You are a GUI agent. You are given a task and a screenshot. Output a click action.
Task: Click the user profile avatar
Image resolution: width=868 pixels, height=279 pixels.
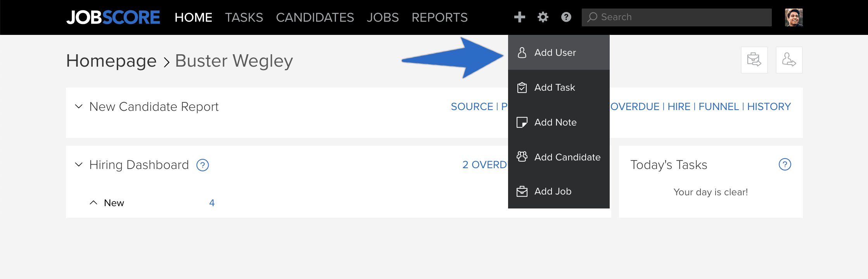tap(794, 17)
